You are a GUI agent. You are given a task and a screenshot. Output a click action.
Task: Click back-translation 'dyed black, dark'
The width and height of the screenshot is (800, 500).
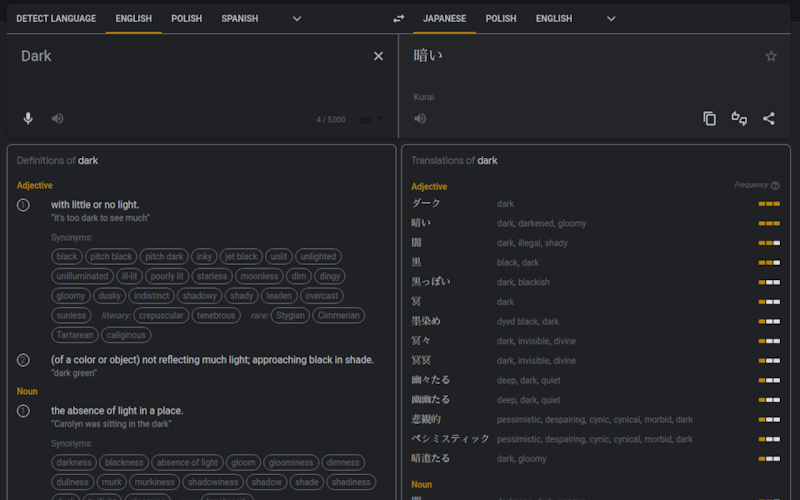tap(528, 322)
